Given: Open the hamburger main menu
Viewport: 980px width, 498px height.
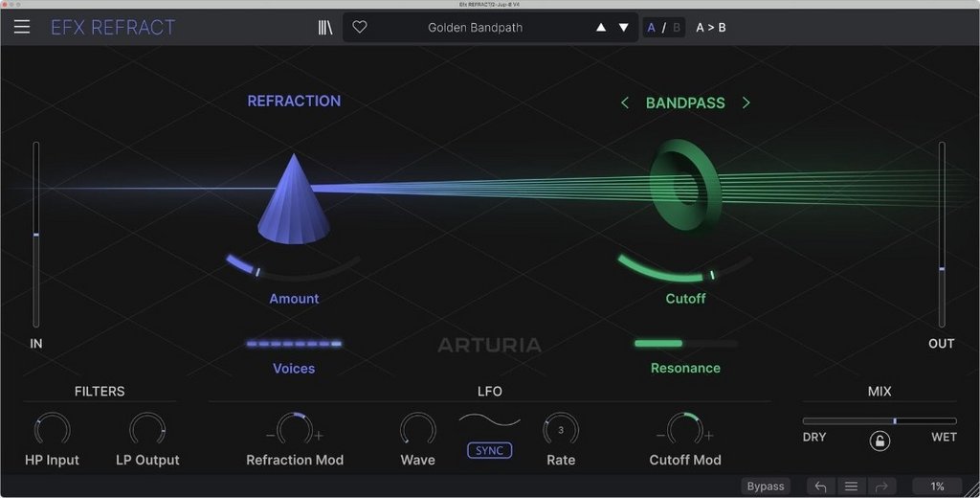Looking at the screenshot, I should [22, 27].
